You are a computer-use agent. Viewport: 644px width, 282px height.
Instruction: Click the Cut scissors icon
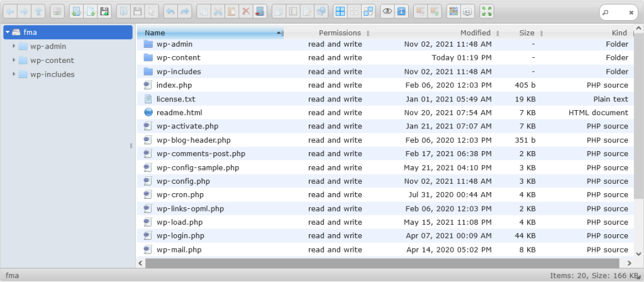[x=218, y=11]
